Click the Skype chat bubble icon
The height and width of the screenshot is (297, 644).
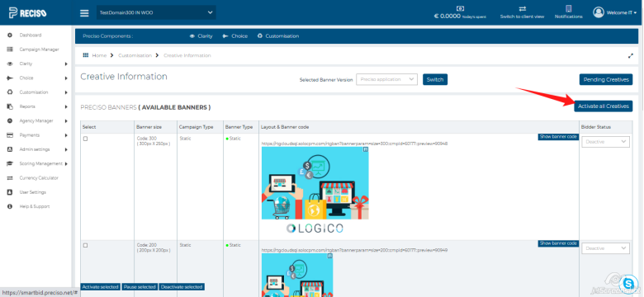pyautogui.click(x=628, y=284)
